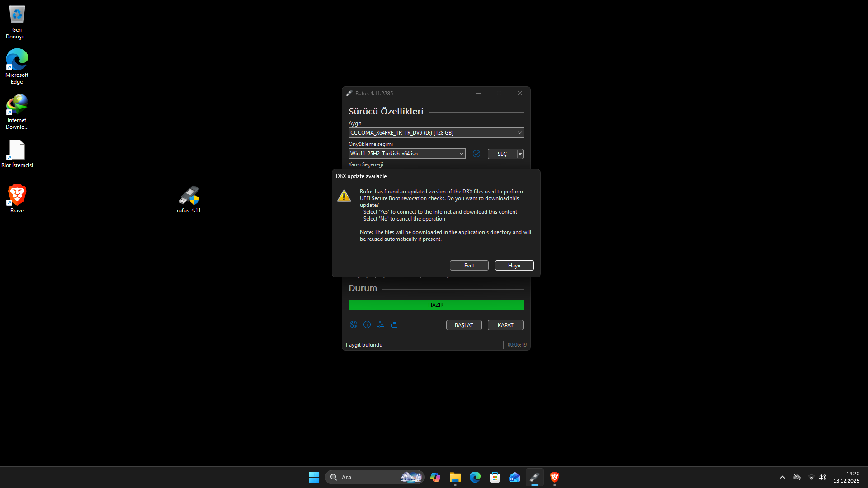Viewport: 868px width, 488px height.
Task: Click the Rufus title bar app icon
Action: [349, 93]
